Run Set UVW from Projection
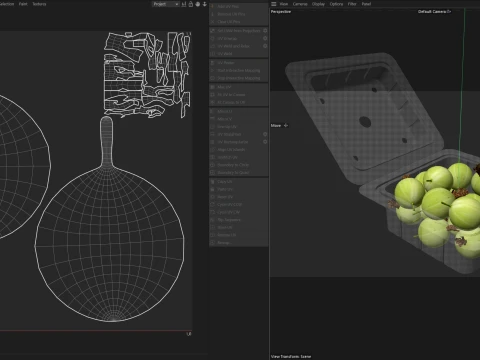 pyautogui.click(x=236, y=31)
